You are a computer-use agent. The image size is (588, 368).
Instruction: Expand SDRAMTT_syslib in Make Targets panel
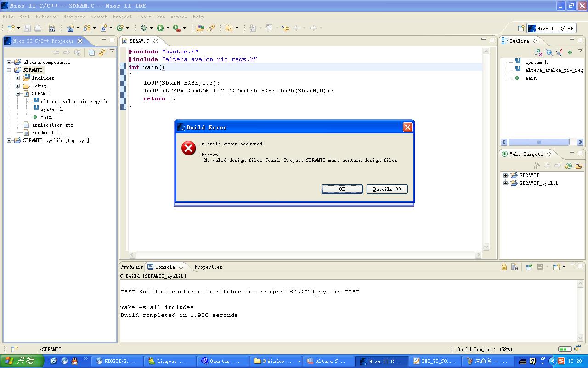point(505,183)
